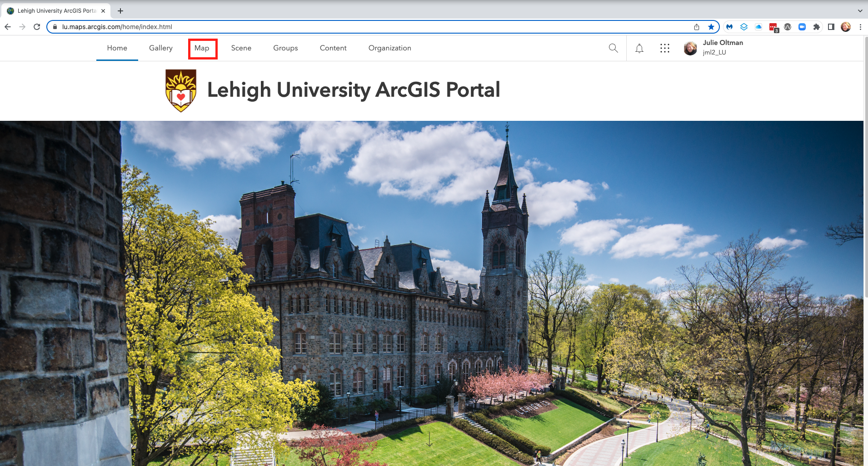Click the Lehigh University shield logo
The image size is (868, 466).
(181, 90)
